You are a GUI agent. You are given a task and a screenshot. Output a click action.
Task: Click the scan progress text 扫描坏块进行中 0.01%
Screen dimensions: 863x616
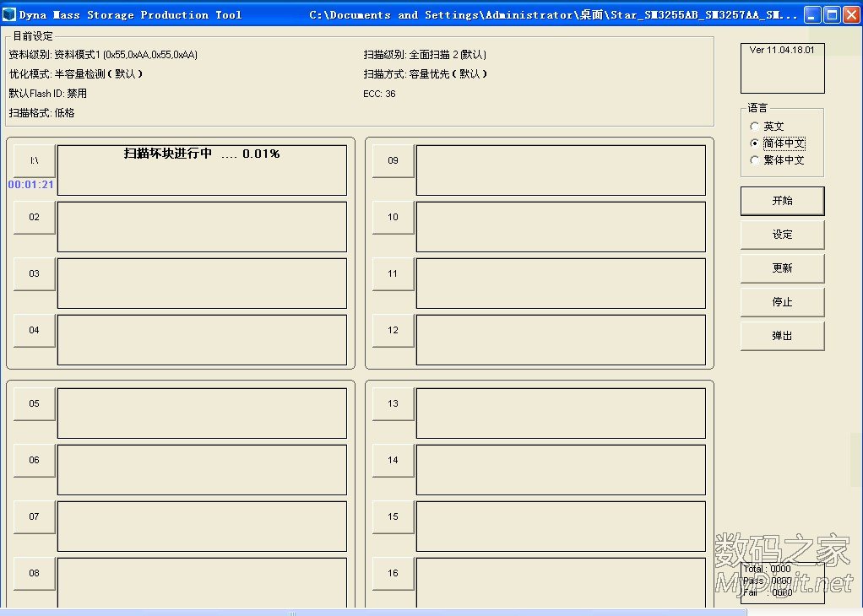click(202, 154)
